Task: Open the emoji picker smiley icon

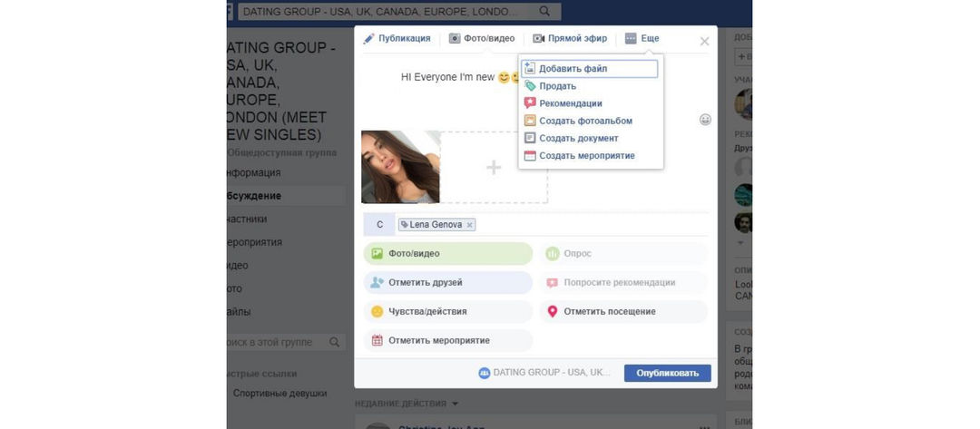Action: (705, 120)
